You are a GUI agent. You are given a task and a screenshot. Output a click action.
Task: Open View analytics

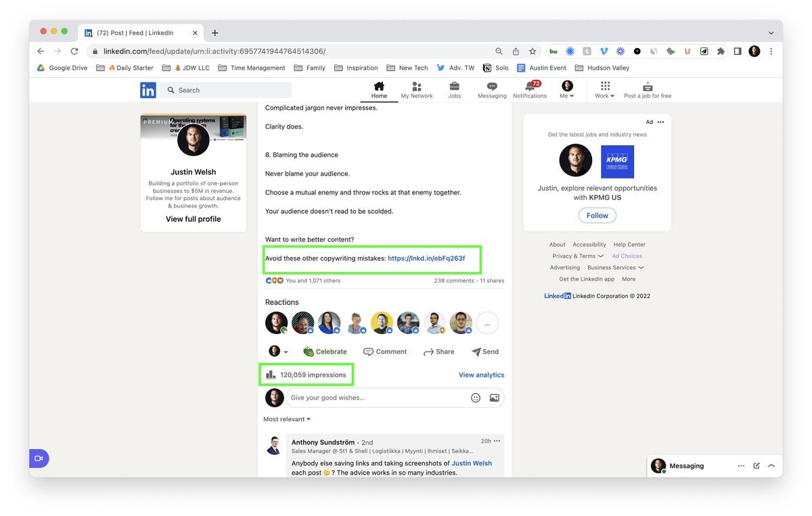click(x=481, y=375)
